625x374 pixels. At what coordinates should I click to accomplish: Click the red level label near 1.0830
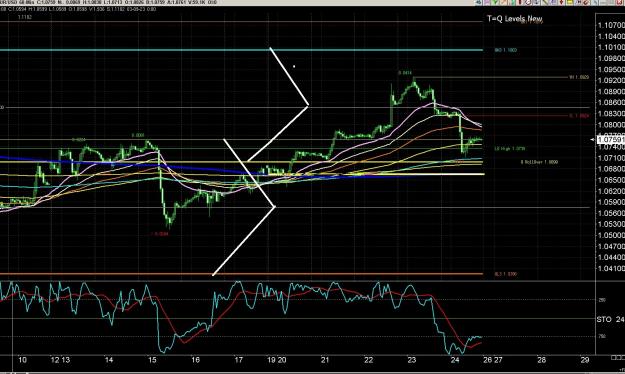point(579,116)
